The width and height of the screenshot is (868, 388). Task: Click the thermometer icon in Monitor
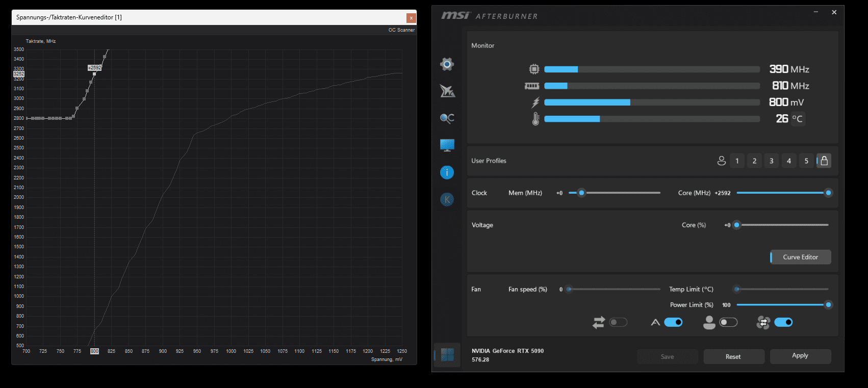535,119
